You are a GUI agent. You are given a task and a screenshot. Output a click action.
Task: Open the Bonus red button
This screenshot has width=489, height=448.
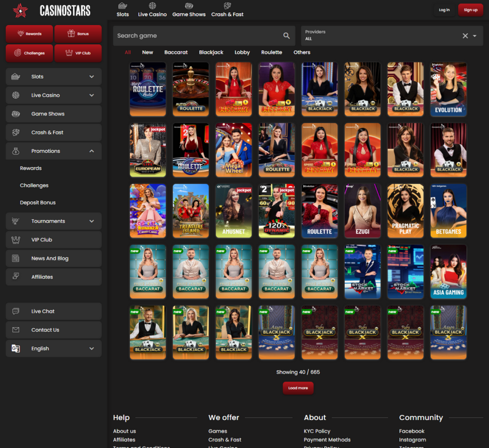[78, 34]
